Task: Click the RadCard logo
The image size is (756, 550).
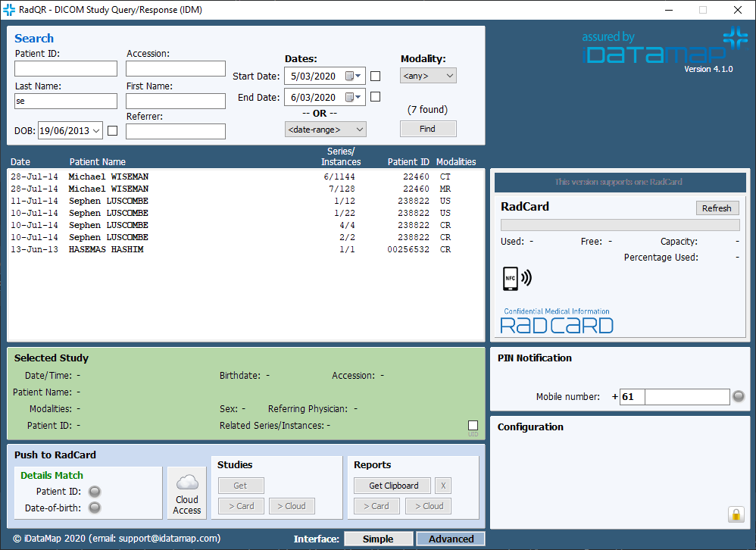Action: 558,322
